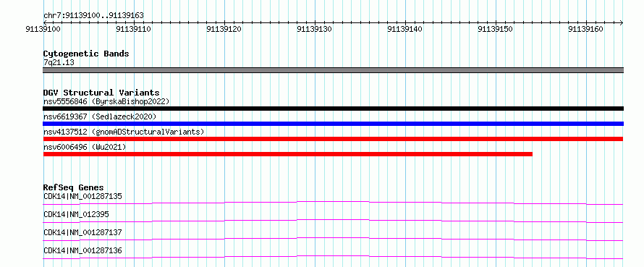Viewport: 644px width, 267px height.
Task: Open transcript label CDK14|NM_001287135
Action: (x=82, y=196)
